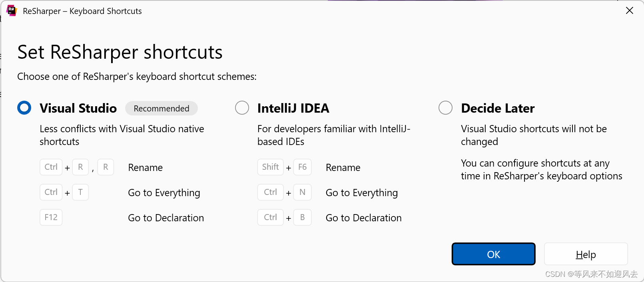Click the Visual Studio scheme heading
This screenshot has width=644, height=282.
(x=78, y=108)
